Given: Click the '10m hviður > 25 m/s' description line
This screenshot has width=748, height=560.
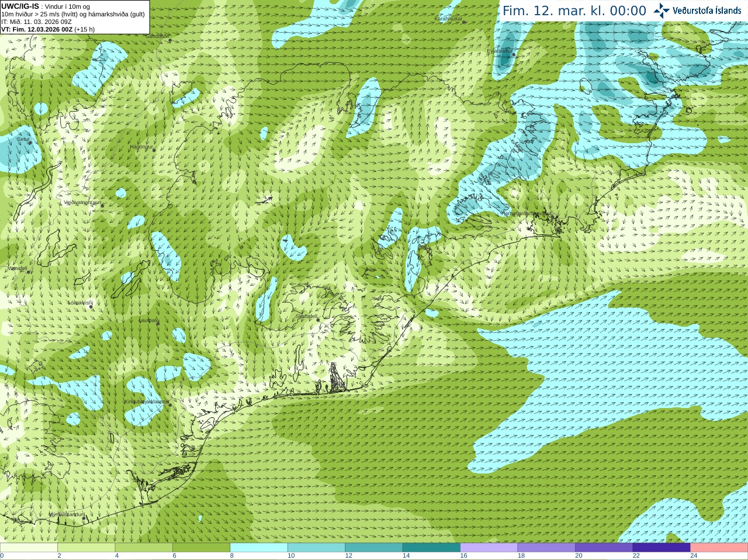Looking at the screenshot, I should pos(73,14).
